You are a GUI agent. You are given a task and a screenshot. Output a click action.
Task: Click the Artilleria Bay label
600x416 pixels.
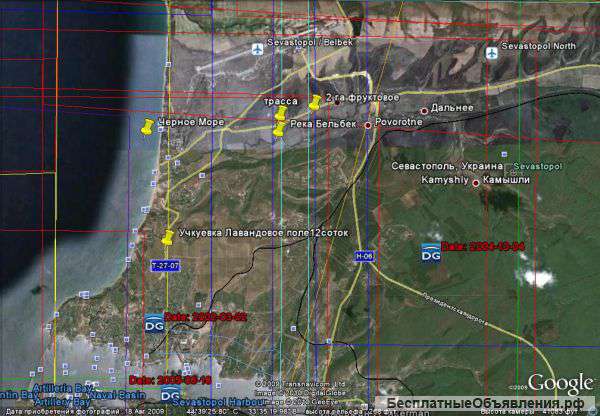click(62, 387)
